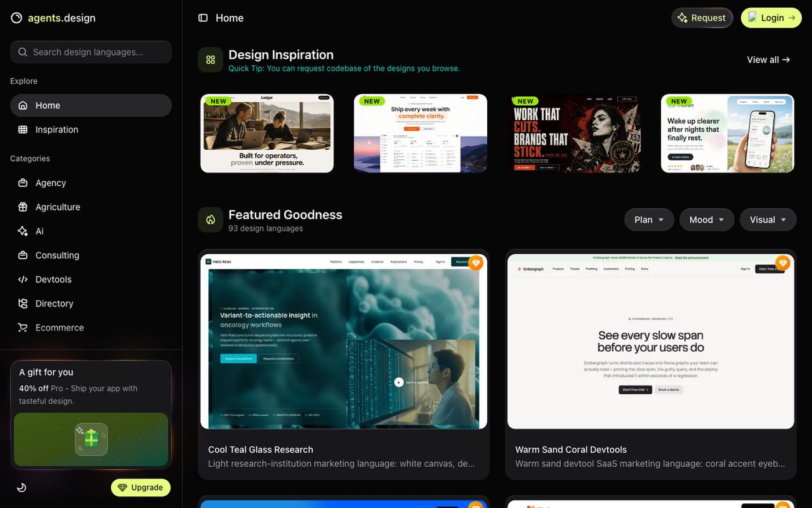
Task: Click the Consulting briefcase icon
Action: pyautogui.click(x=23, y=255)
